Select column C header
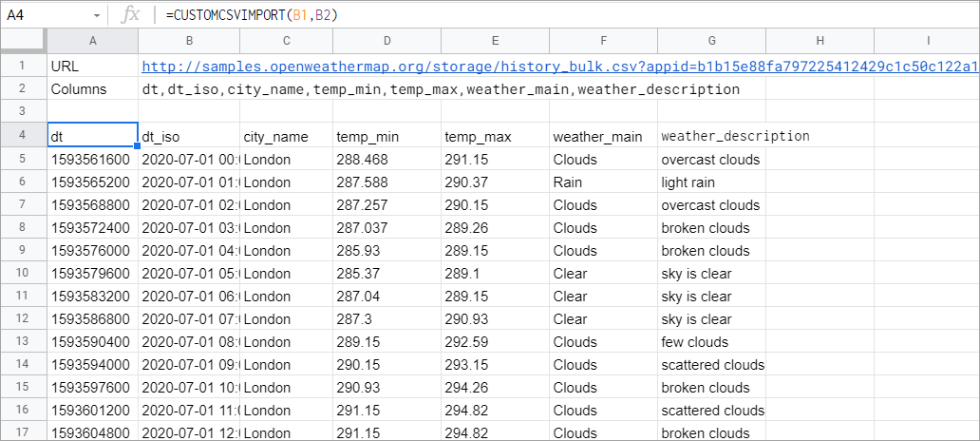The width and height of the screenshot is (980, 441). pyautogui.click(x=286, y=41)
